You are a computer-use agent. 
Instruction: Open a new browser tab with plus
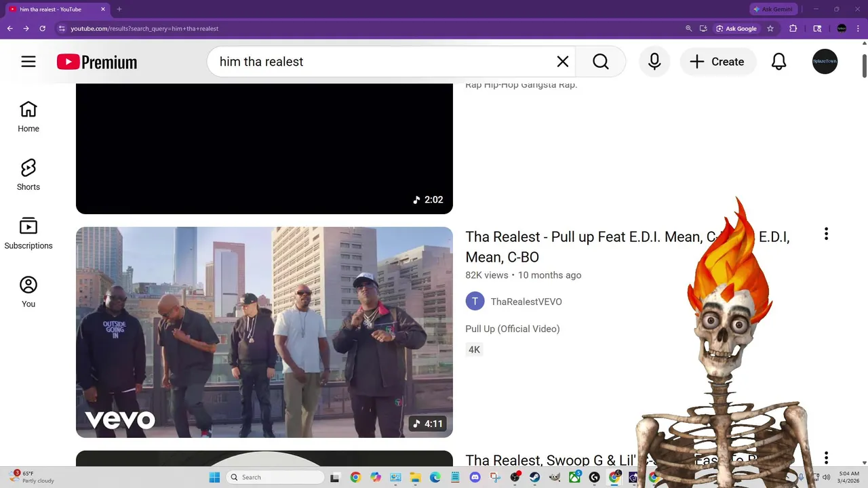tap(119, 9)
